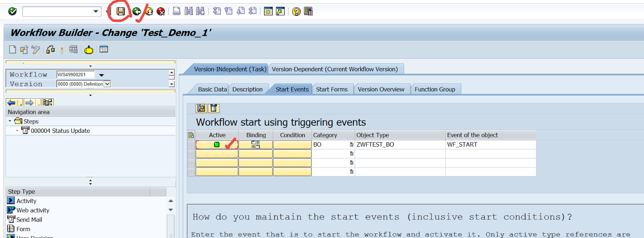Click the Other Workflow/Version icon
Screen dimensions: 644x238
tap(24, 50)
